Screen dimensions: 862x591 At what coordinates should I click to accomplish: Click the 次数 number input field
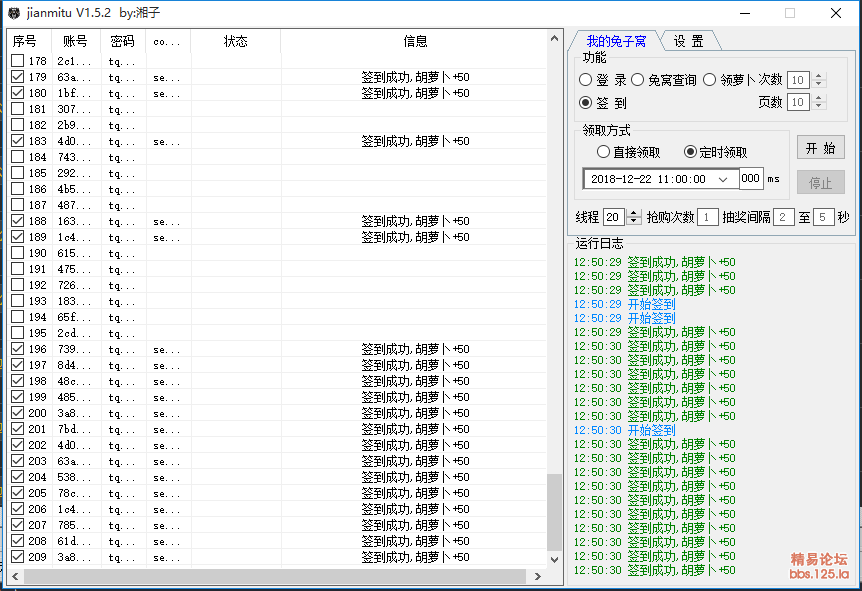798,80
